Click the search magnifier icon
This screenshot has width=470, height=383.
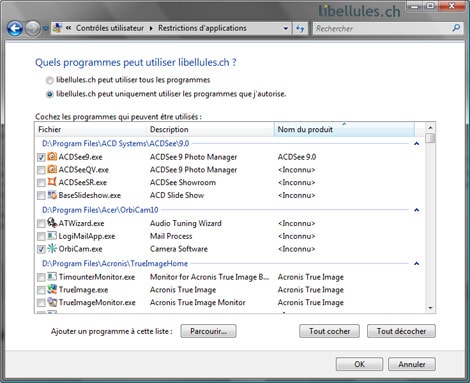456,28
